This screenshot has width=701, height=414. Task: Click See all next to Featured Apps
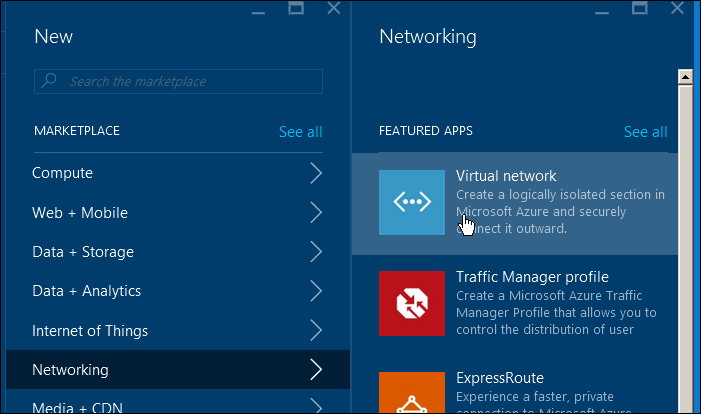(646, 131)
